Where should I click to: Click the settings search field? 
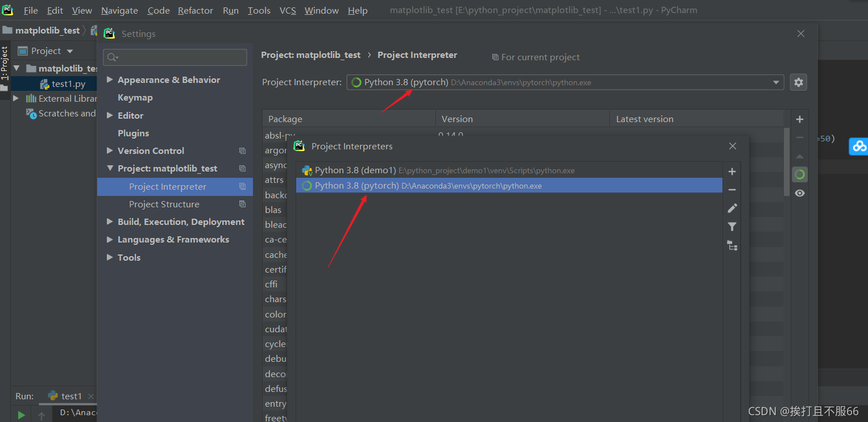click(x=175, y=57)
